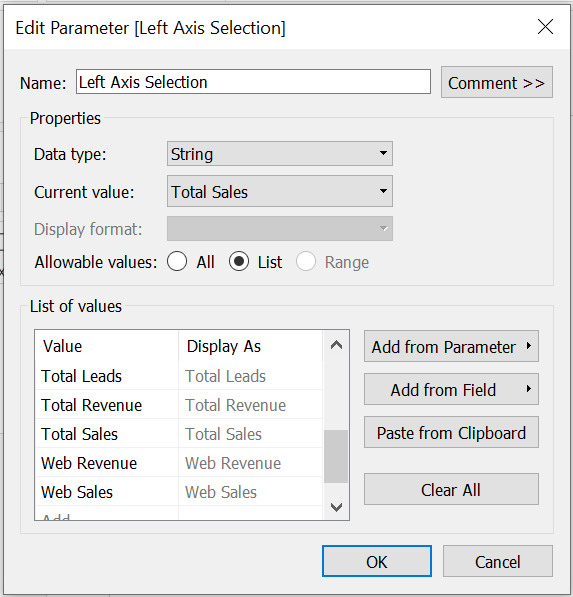The height and width of the screenshot is (597, 573).
Task: Select the Web Revenue value cell
Action: tap(107, 463)
